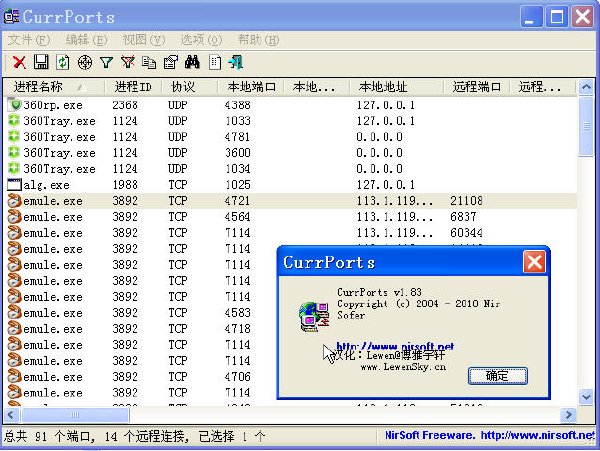
Task: Click the green refresh toolbar icon
Action: (63, 62)
